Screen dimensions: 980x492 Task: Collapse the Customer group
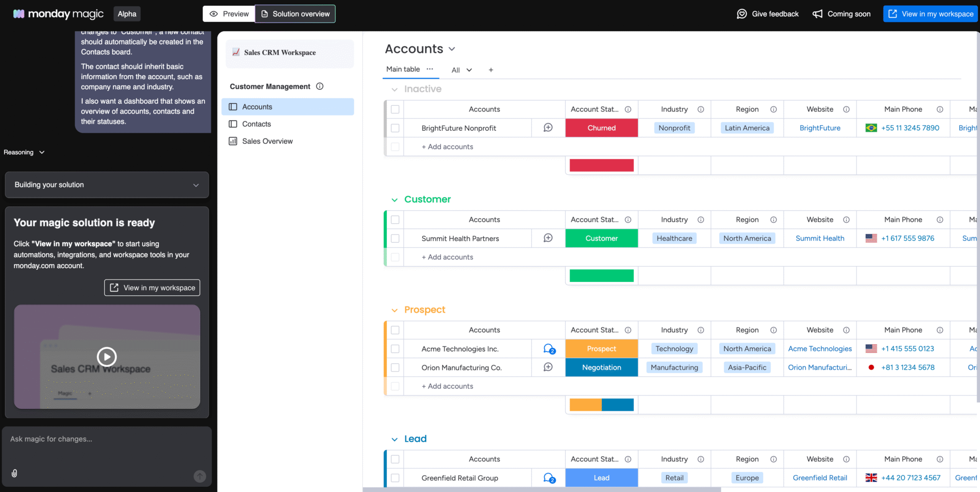click(394, 200)
